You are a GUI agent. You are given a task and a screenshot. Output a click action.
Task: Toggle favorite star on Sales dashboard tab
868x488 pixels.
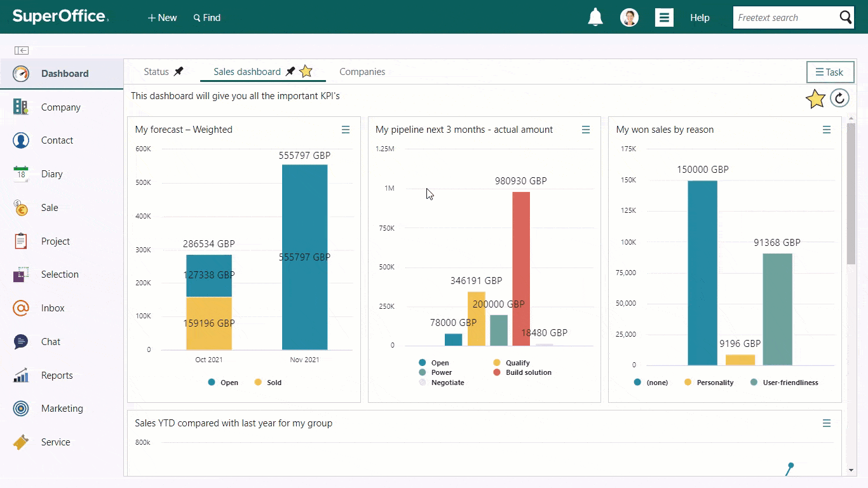pos(306,72)
